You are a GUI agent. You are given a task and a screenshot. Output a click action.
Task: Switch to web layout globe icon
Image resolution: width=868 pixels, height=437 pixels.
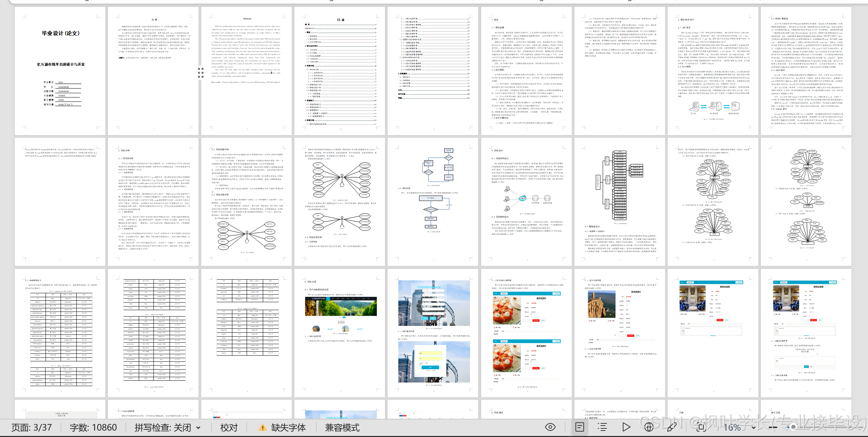click(649, 427)
